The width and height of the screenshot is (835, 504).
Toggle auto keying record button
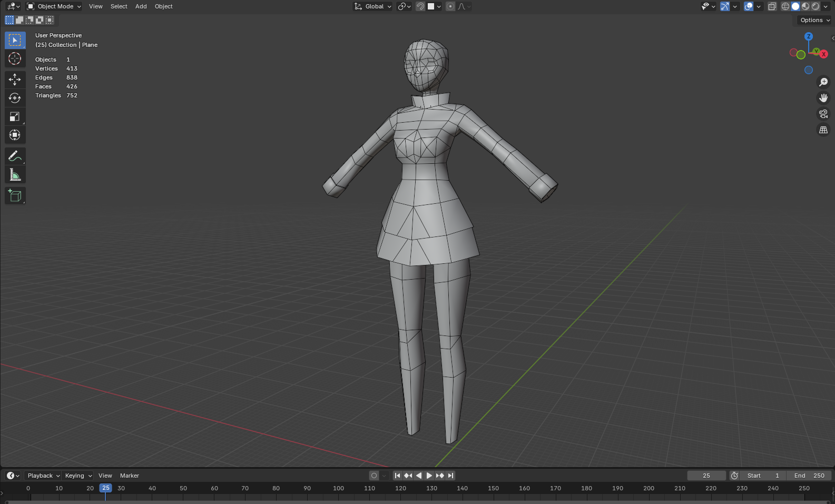point(374,476)
